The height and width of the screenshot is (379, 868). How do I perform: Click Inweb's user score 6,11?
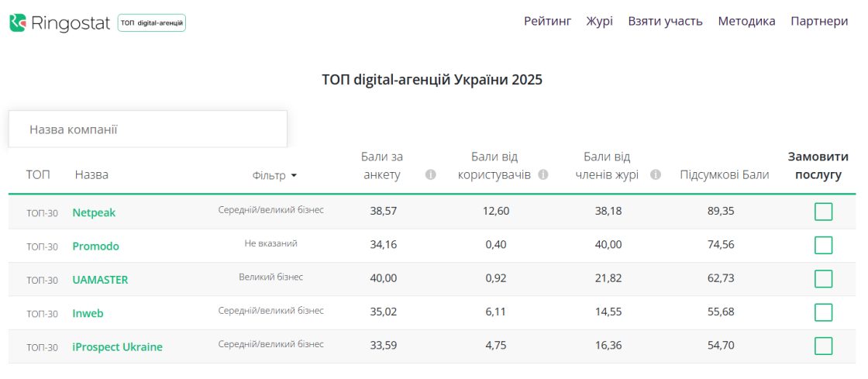click(x=496, y=312)
